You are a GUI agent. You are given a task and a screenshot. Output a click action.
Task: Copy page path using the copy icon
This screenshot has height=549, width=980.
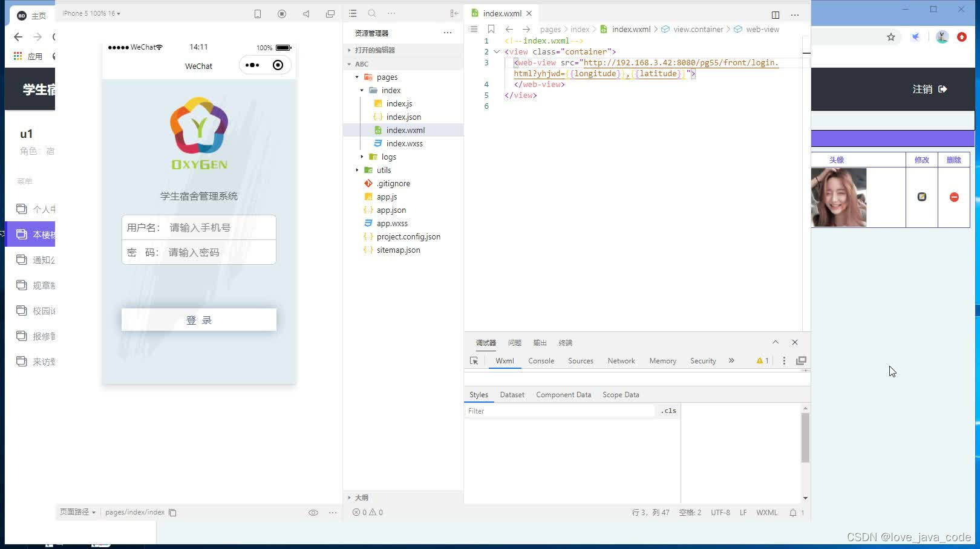172,513
